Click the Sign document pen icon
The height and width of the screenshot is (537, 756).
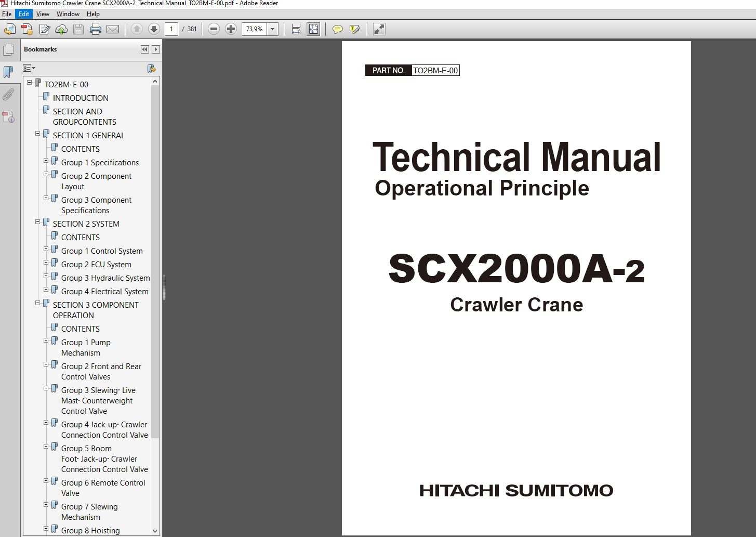coord(44,29)
